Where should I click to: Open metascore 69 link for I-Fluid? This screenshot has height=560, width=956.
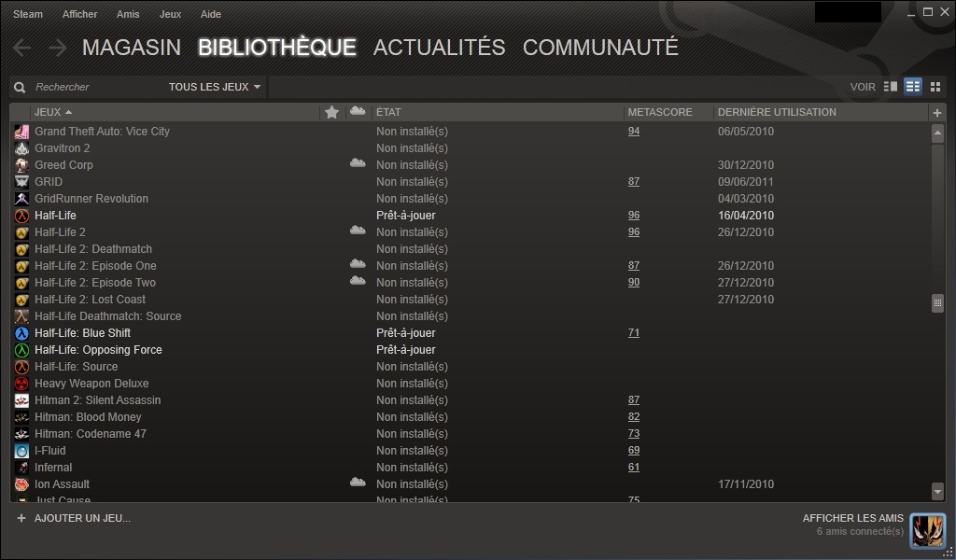pyautogui.click(x=634, y=450)
